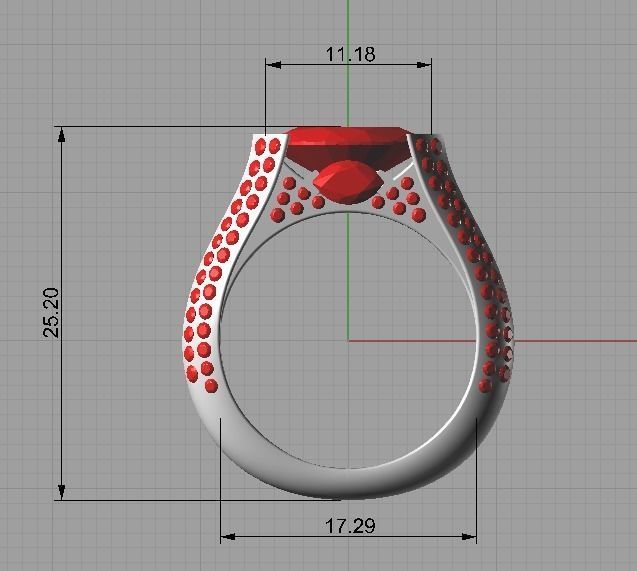The height and width of the screenshot is (571, 637).
Task: Select the 25.20 height dimension text
Action: [x=52, y=313]
